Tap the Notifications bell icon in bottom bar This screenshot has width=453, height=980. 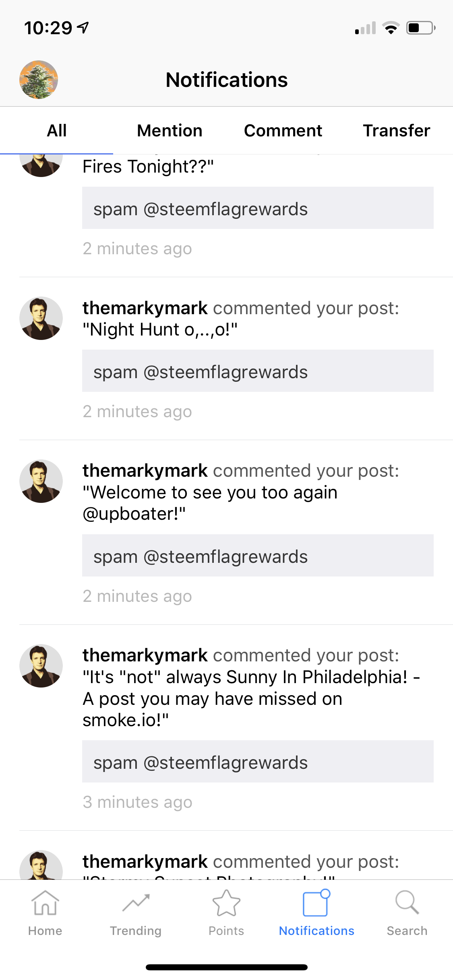[x=316, y=903]
